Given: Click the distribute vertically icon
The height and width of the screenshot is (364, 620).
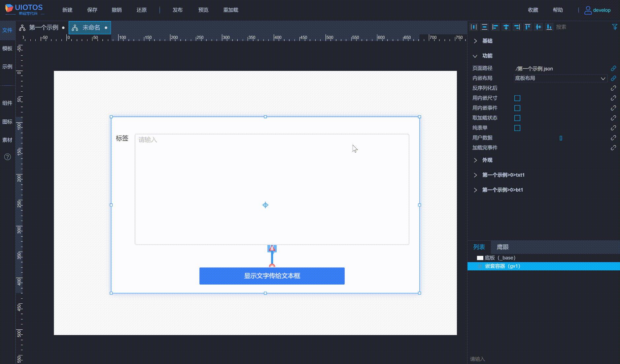Looking at the screenshot, I should click(x=484, y=27).
